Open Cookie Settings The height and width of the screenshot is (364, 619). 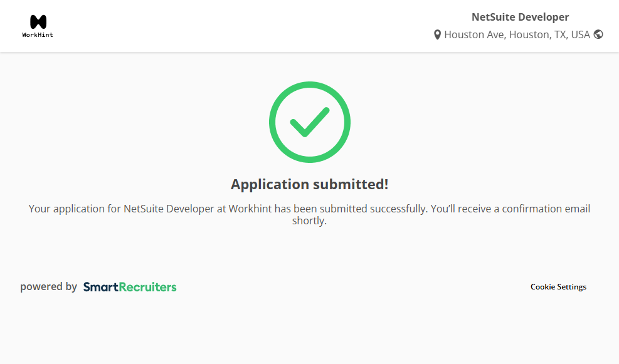(558, 287)
